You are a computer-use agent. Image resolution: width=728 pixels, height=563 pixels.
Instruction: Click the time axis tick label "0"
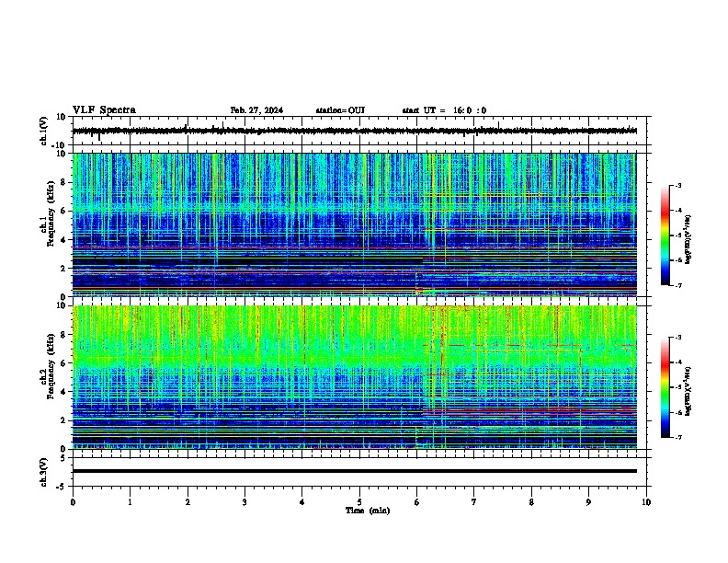73,502
